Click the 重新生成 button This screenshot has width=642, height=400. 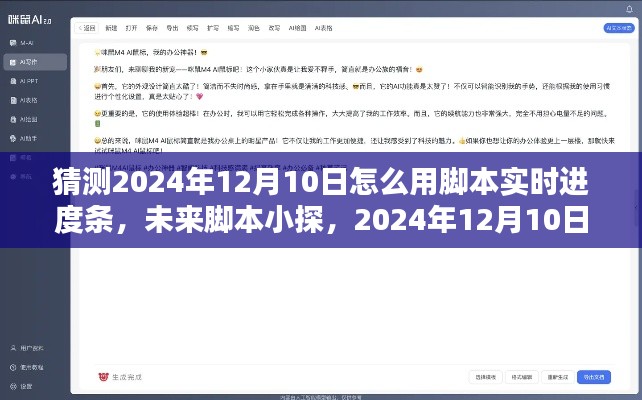[x=558, y=377]
